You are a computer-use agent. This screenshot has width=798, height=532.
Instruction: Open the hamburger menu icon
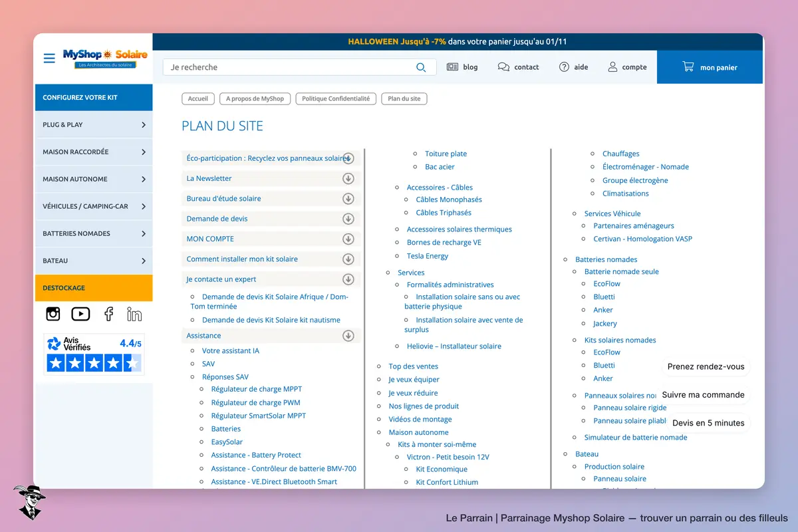tap(49, 59)
